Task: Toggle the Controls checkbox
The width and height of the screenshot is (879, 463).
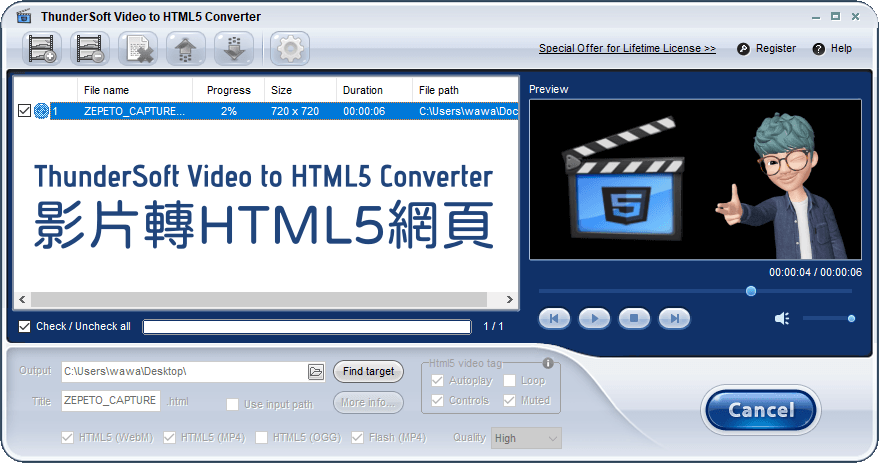Action: pos(437,400)
